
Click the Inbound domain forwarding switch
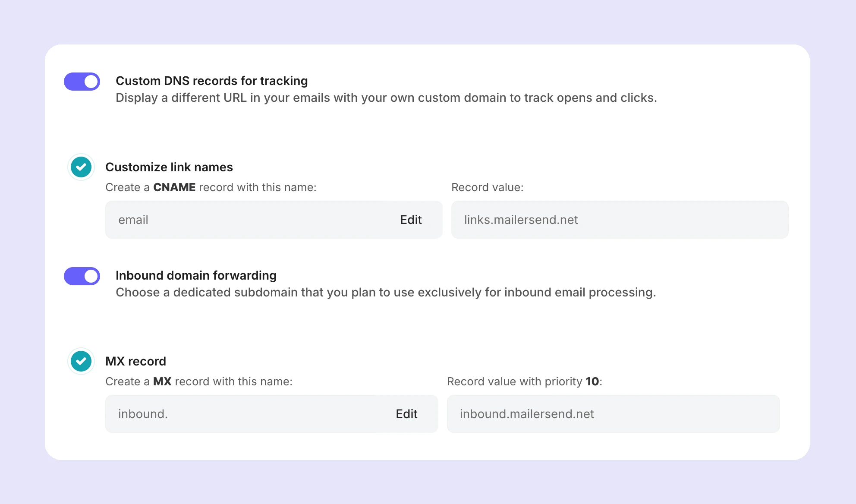(x=82, y=276)
